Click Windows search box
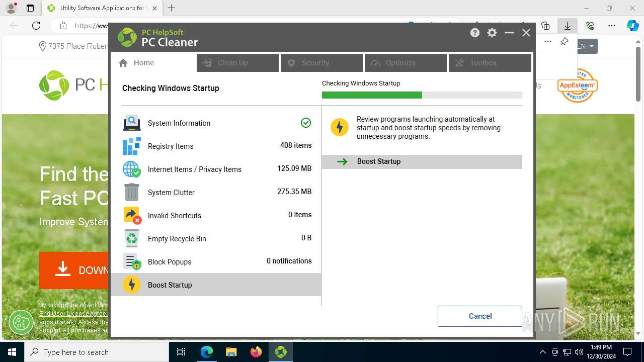Screen dimensions: 644x362 click(97, 352)
